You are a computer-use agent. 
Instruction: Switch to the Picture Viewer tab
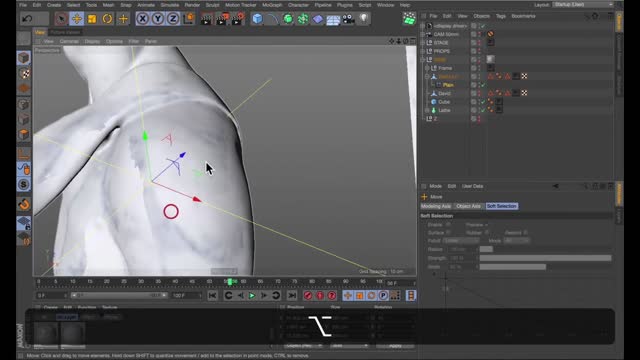pos(65,32)
